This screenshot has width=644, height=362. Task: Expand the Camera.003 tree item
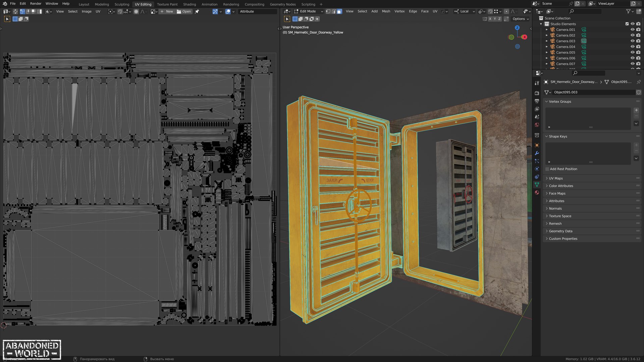pos(547,41)
